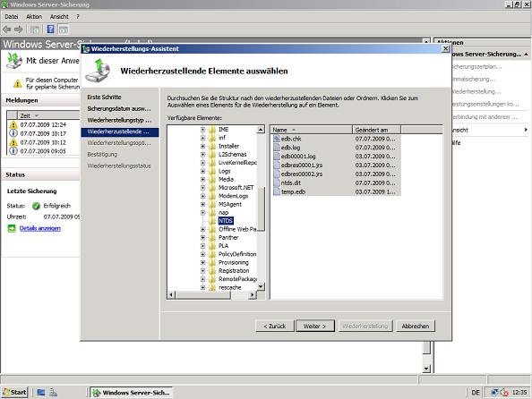532x399 pixels.
Task: Click the file icon next to edb.chk
Action: coord(277,139)
